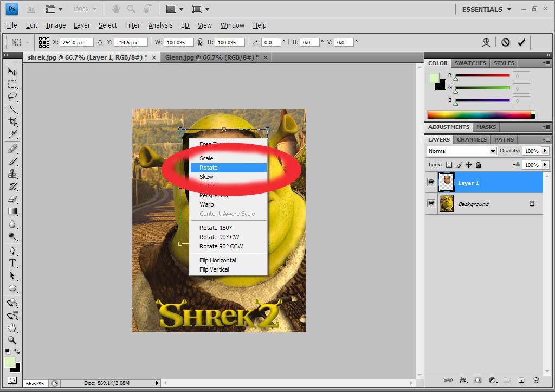Toggle lock transparent pixels
The width and height of the screenshot is (555, 392).
[449, 165]
